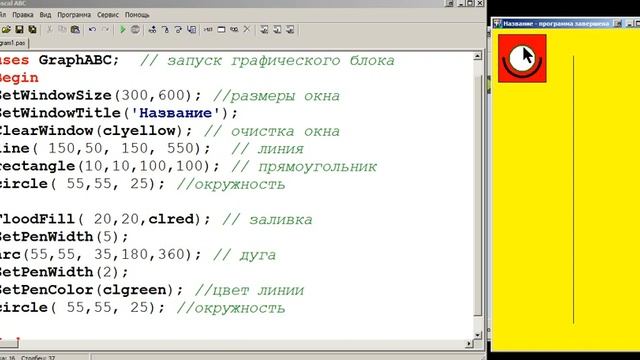Click the leftmost of three window-layout icons
Screen dimensions: 640x360
pyautogui.click(x=264, y=30)
